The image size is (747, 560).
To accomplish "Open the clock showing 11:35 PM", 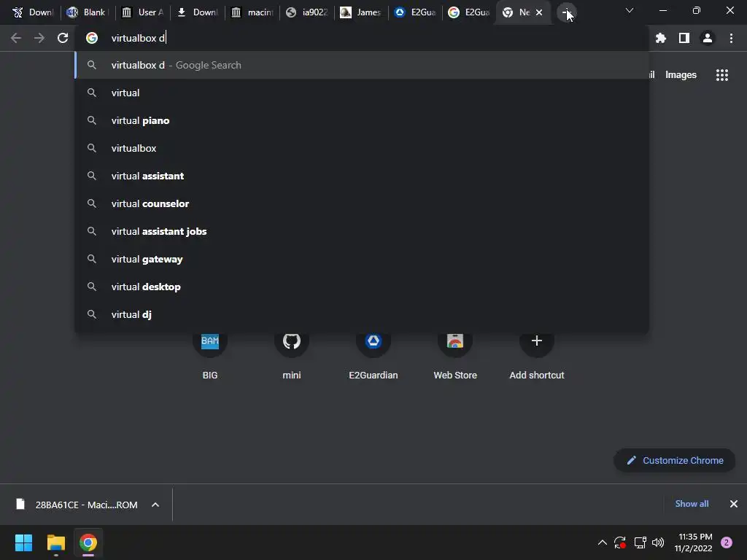I will point(693,542).
